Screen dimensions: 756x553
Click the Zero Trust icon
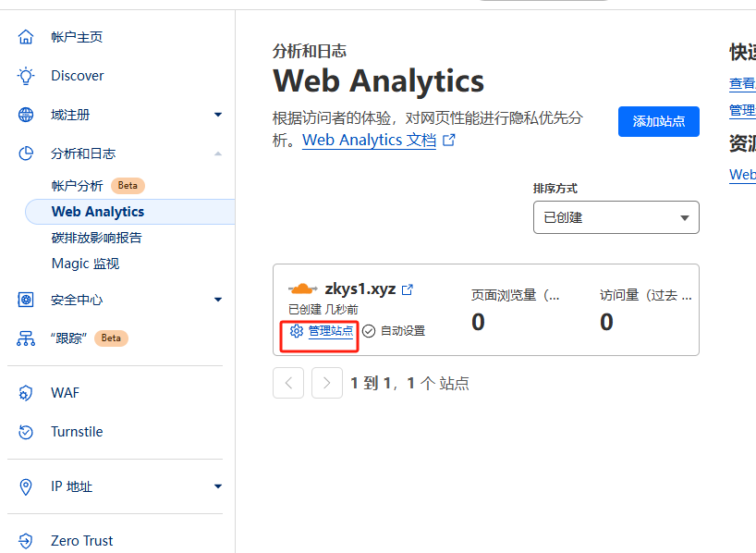26,541
